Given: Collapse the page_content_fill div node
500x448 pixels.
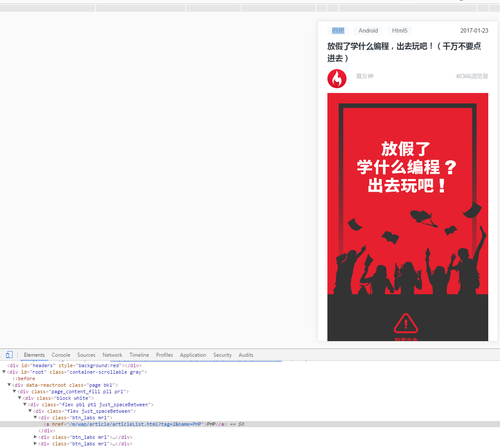Looking at the screenshot, I should pos(14,391).
